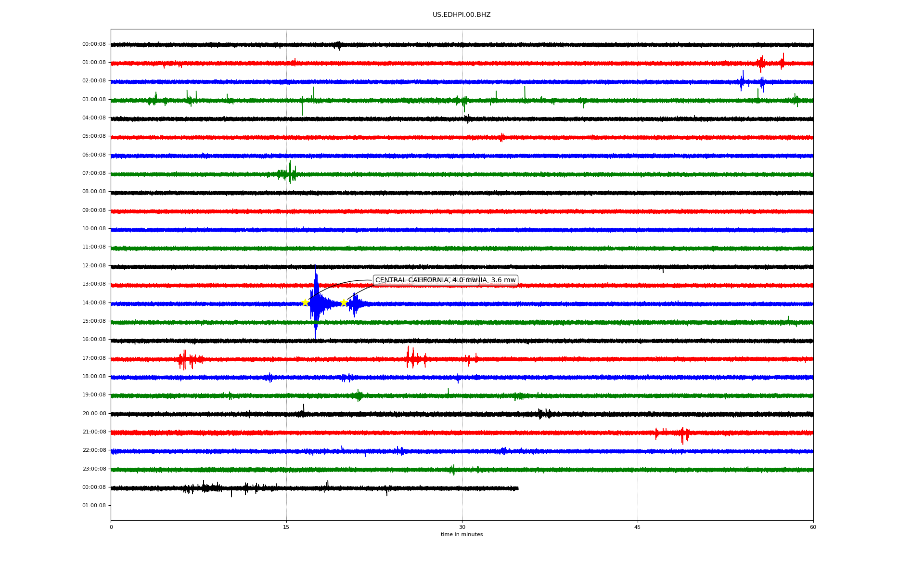Click the 30 tick on the x-axis
Screen dimensions: 924x578
(x=462, y=527)
